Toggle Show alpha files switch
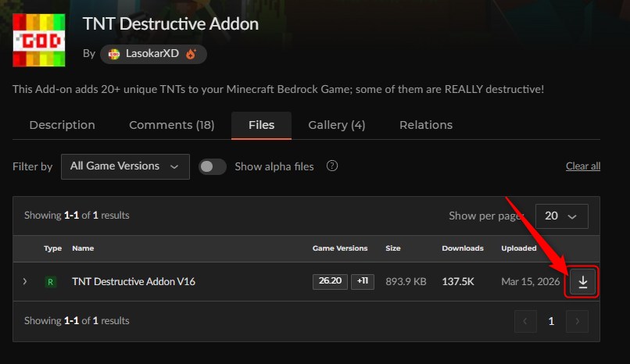This screenshot has width=630, height=364. 213,166
